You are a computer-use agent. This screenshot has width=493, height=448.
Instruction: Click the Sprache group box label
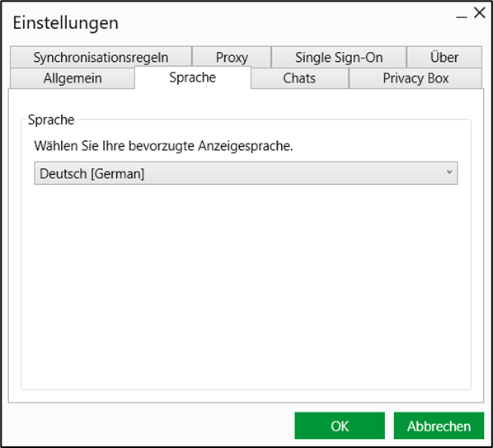pyautogui.click(x=51, y=120)
